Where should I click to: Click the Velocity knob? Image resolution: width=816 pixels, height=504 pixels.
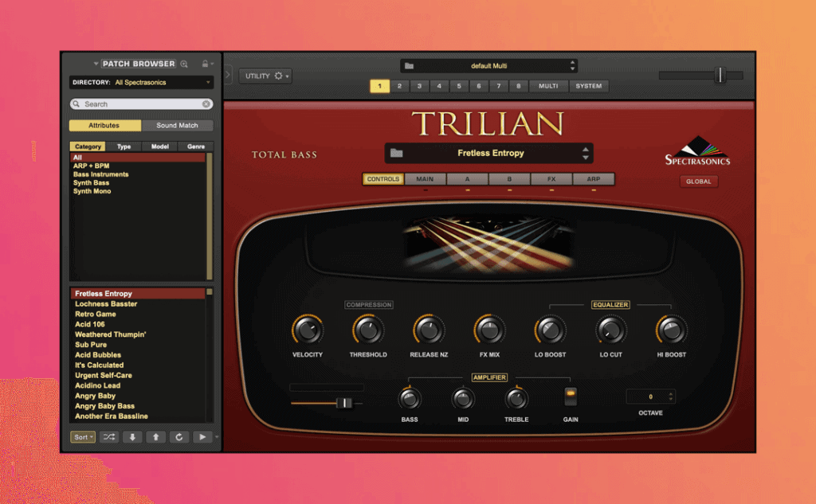pyautogui.click(x=308, y=330)
